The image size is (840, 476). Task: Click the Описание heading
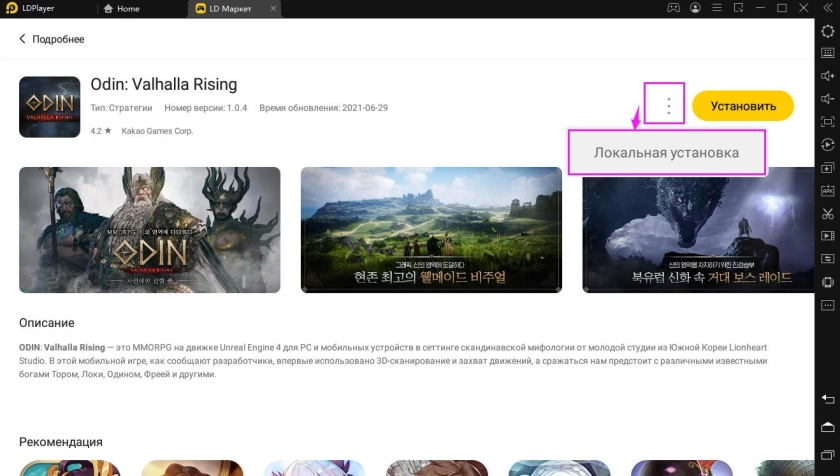[47, 323]
